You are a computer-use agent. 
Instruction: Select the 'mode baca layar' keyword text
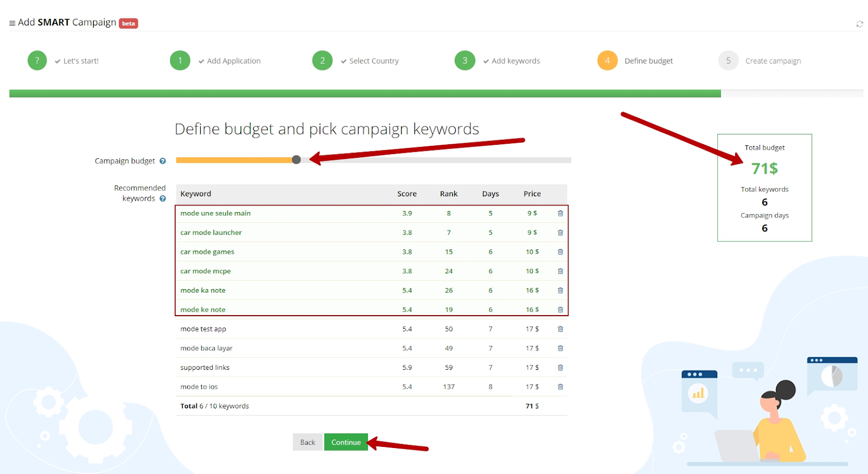206,348
